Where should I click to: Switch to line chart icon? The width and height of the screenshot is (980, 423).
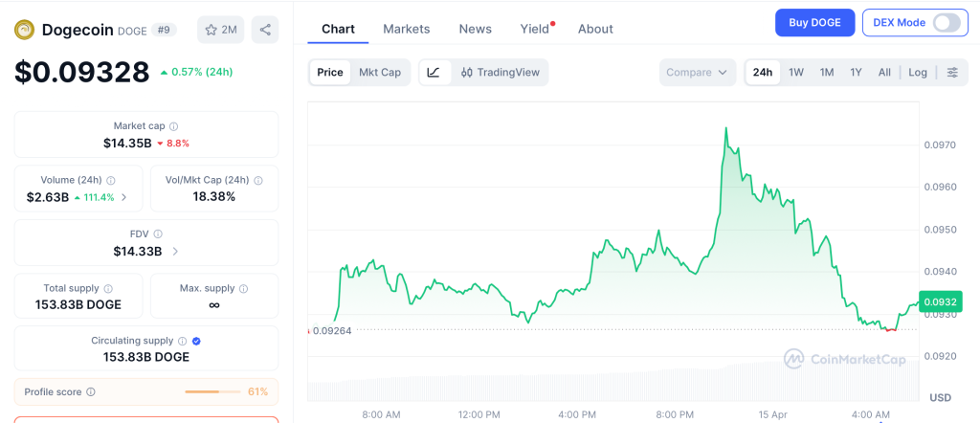pos(434,73)
